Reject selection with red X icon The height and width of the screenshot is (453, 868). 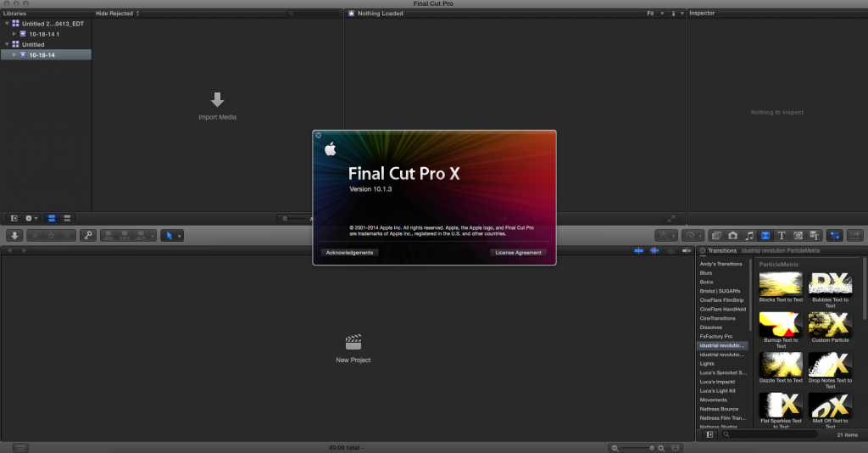68,235
